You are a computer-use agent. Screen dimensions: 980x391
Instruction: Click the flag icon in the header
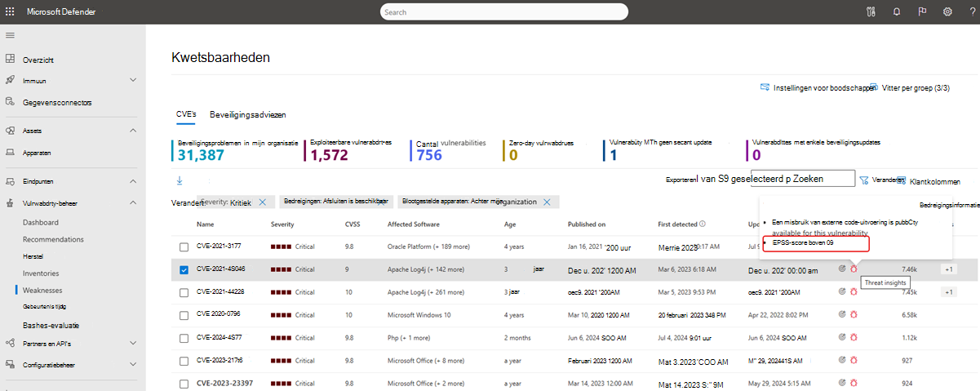pos(922,12)
